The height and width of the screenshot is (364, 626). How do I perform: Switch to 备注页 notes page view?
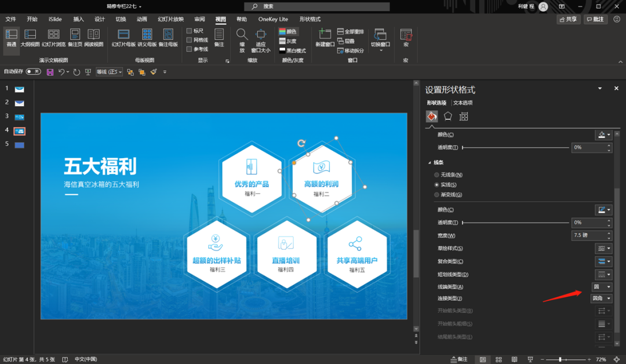(75, 38)
